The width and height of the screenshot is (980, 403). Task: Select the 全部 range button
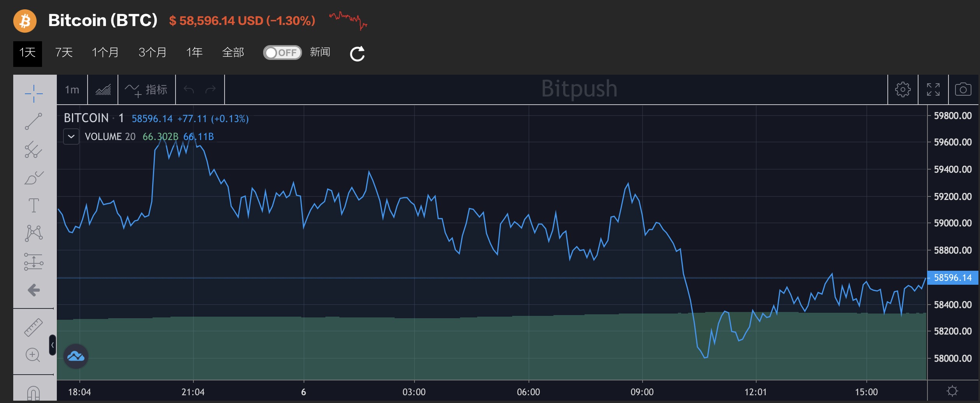point(233,53)
